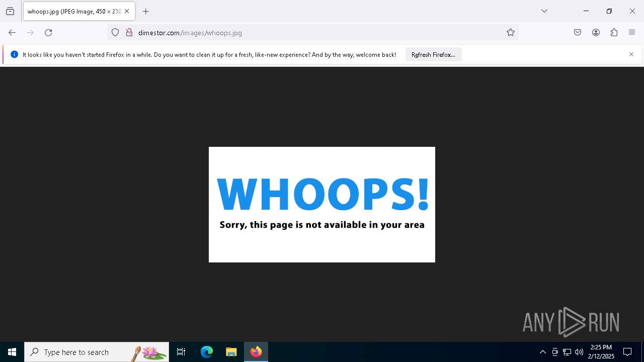This screenshot has width=644, height=362.
Task: Open Task View on the taskbar
Action: click(181, 352)
